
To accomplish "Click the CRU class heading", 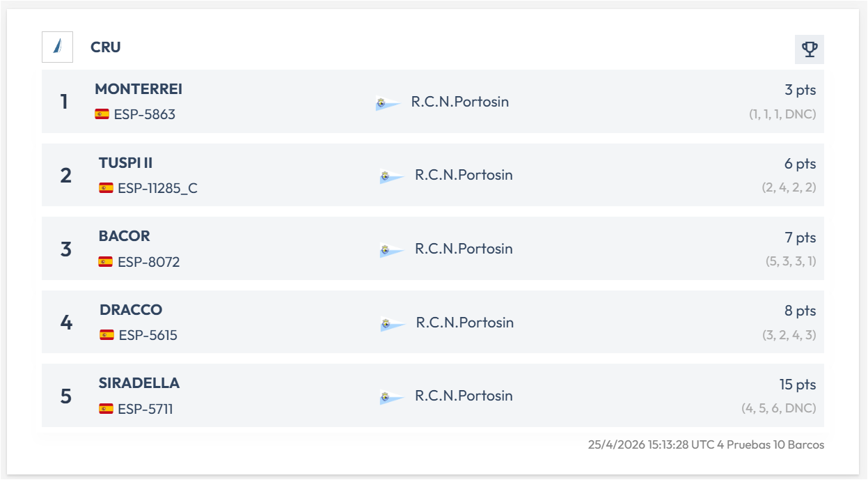I will point(106,47).
